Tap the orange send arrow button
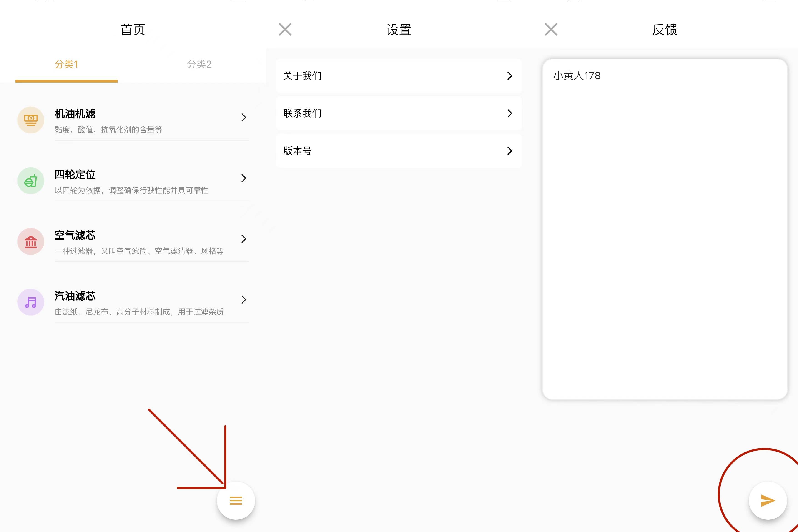This screenshot has height=532, width=798. [x=768, y=500]
